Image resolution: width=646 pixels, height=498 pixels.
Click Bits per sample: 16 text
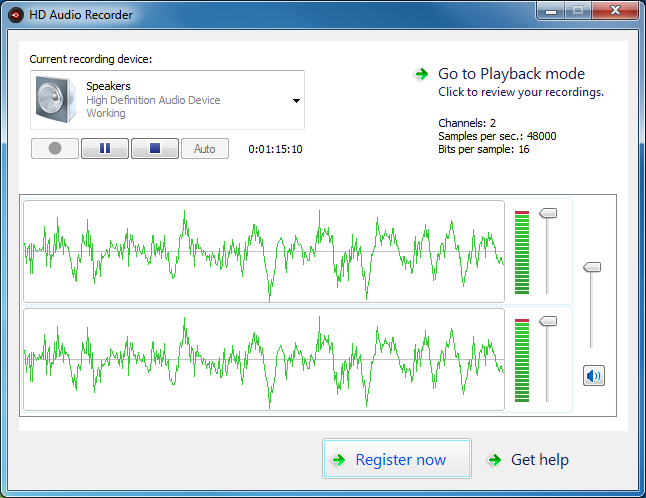484,149
